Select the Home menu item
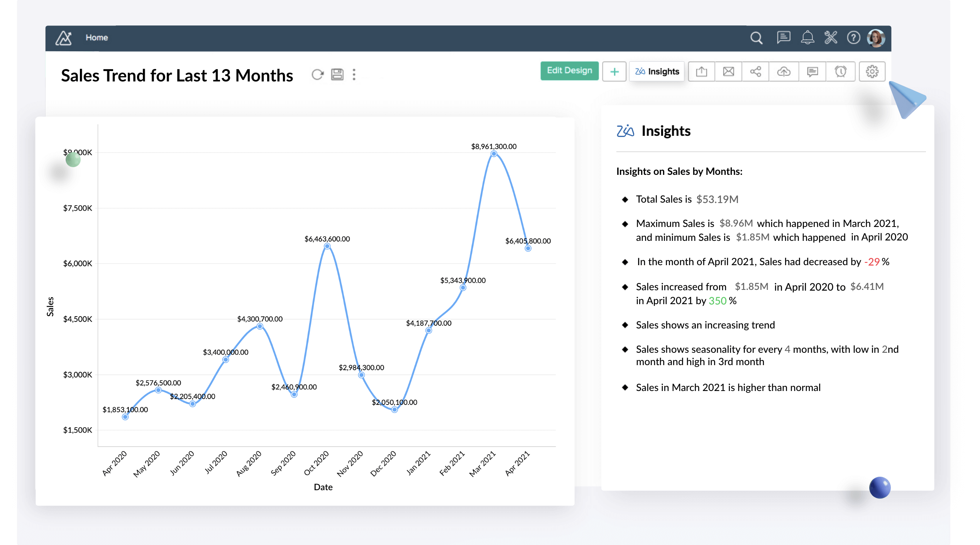 (x=97, y=37)
